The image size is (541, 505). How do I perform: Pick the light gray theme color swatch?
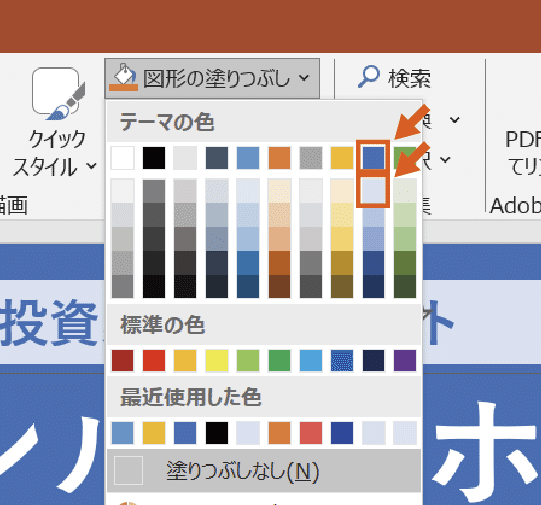(x=185, y=158)
